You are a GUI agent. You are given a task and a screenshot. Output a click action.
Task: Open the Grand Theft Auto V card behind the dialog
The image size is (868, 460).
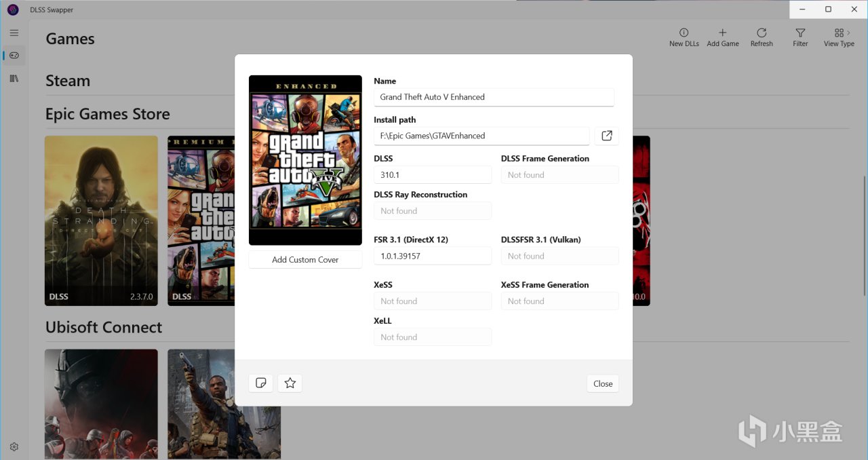[x=201, y=221]
